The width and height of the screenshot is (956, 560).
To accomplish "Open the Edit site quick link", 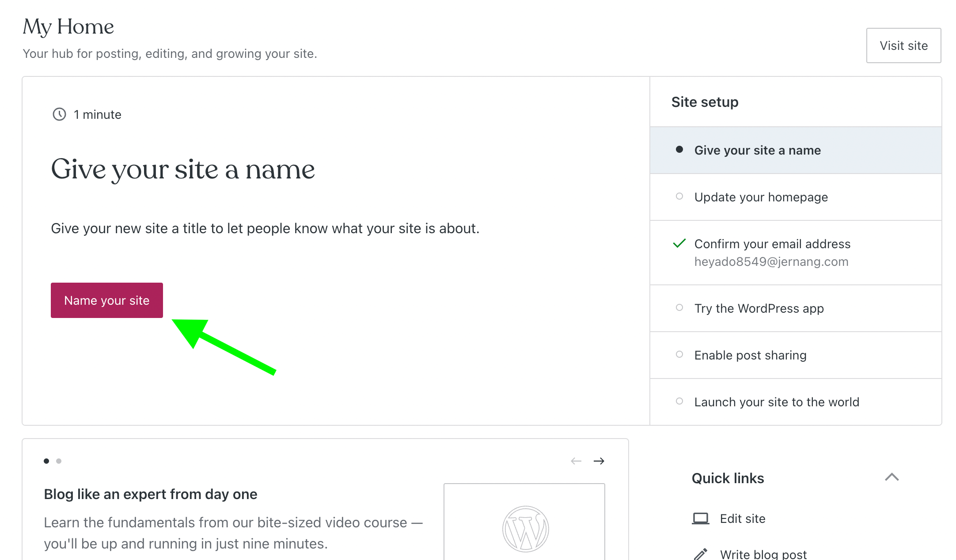I will click(x=742, y=518).
